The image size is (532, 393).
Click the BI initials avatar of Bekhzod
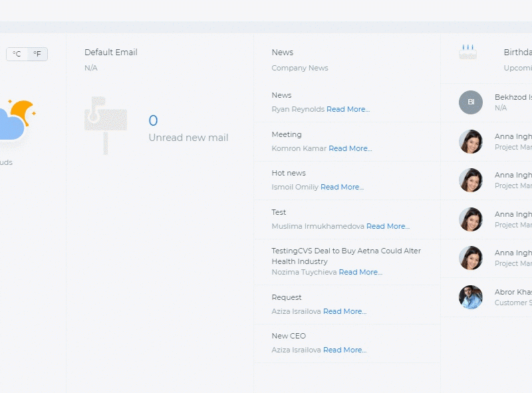point(471,102)
